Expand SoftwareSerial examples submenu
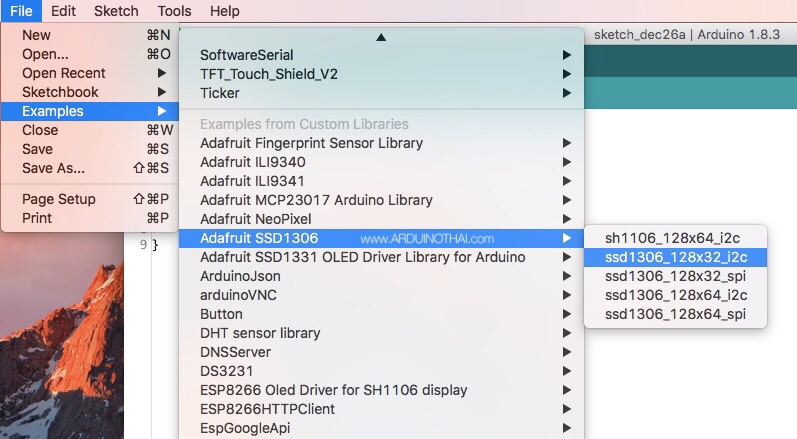The height and width of the screenshot is (439, 797). click(381, 55)
